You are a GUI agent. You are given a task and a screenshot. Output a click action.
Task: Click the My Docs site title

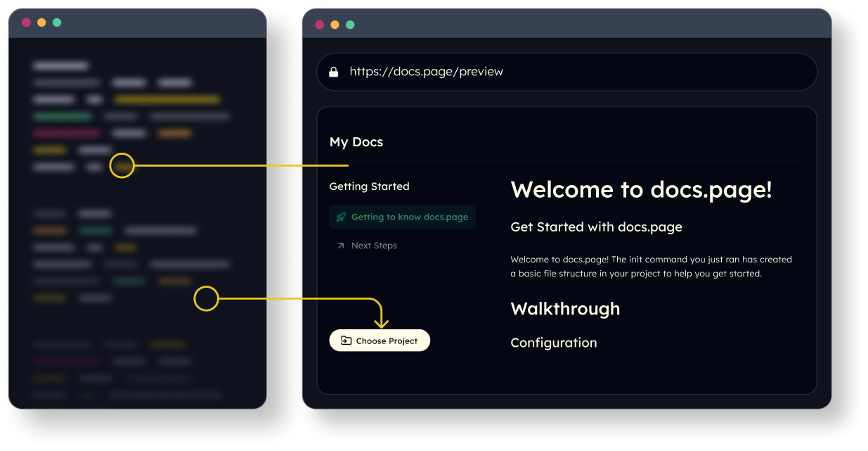tap(356, 142)
